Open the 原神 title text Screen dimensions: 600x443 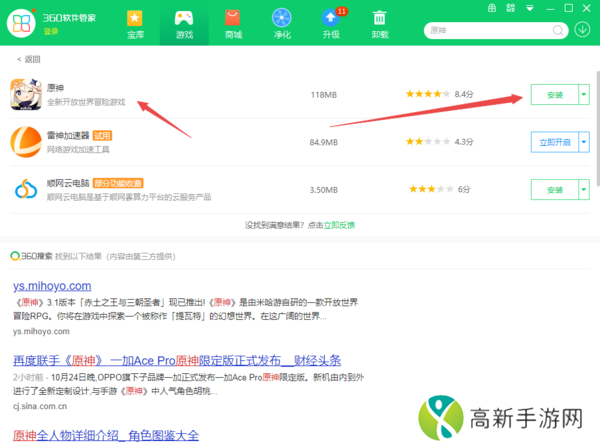point(55,88)
